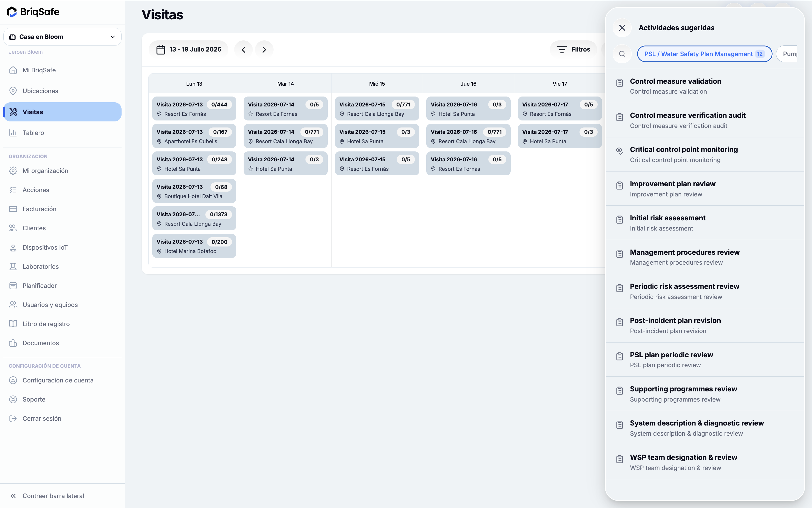Click the Usuarios y equipos icon
The height and width of the screenshot is (508, 812).
(13, 305)
